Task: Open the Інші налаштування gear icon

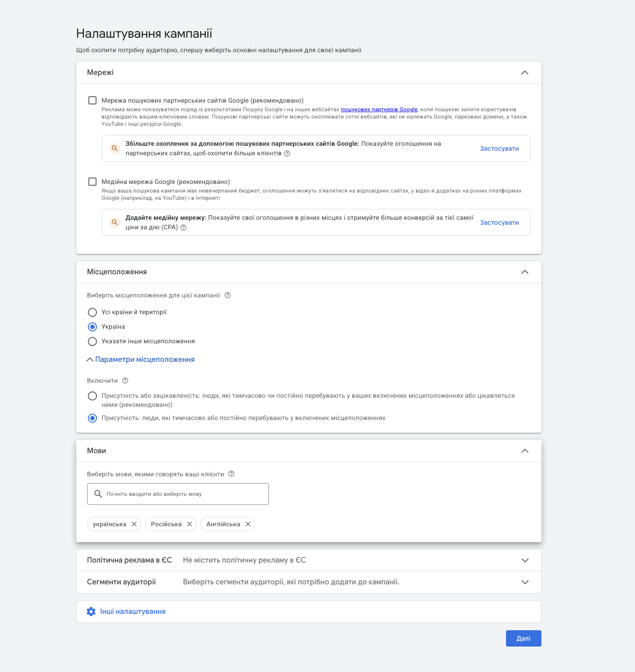Action: (91, 612)
